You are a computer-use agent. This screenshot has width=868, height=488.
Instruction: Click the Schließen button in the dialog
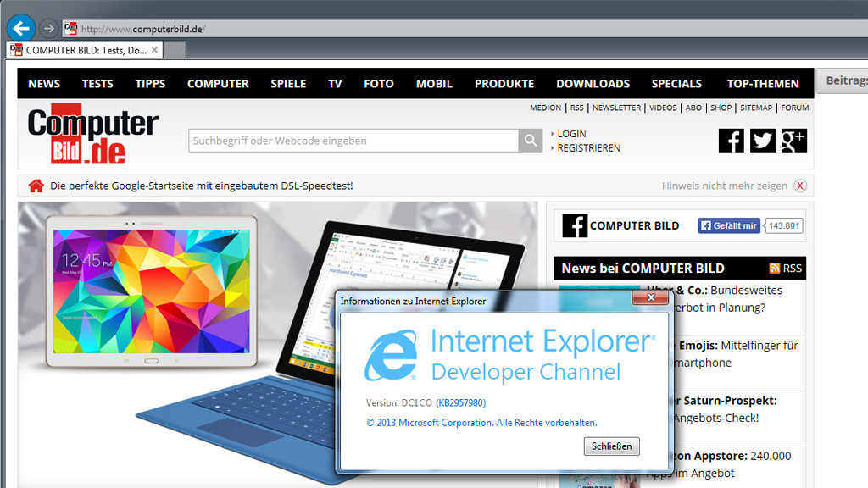pyautogui.click(x=611, y=446)
